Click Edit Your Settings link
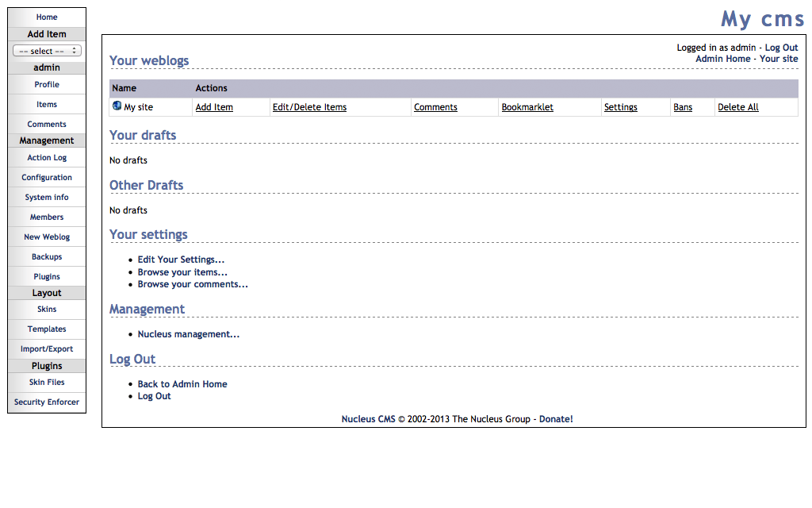 point(181,259)
